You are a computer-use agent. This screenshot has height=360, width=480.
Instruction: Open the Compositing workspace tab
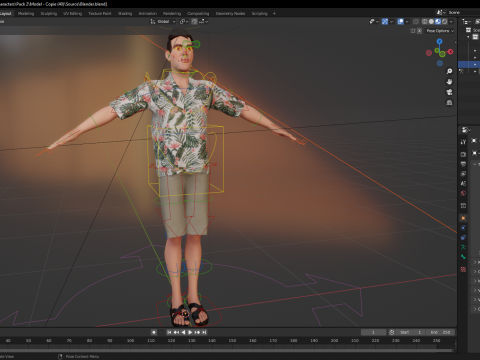(x=198, y=13)
